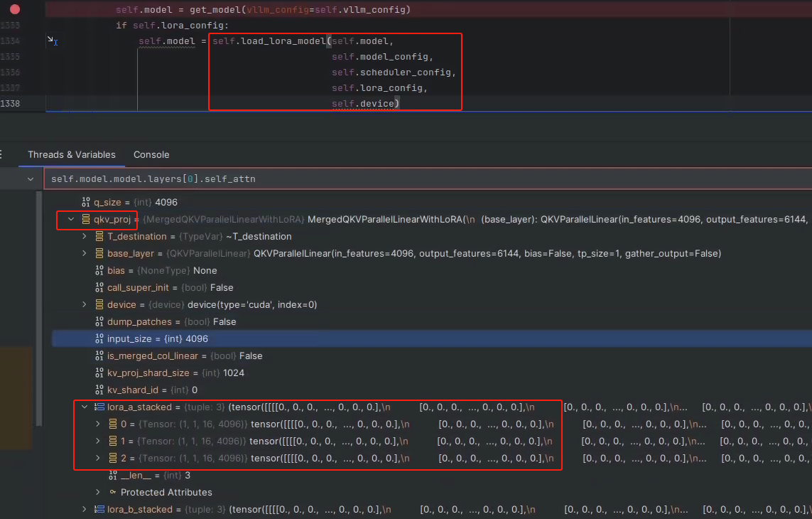Select the kv_proj_shard_size = 1024 row
The height and width of the screenshot is (519, 812).
(x=432, y=373)
